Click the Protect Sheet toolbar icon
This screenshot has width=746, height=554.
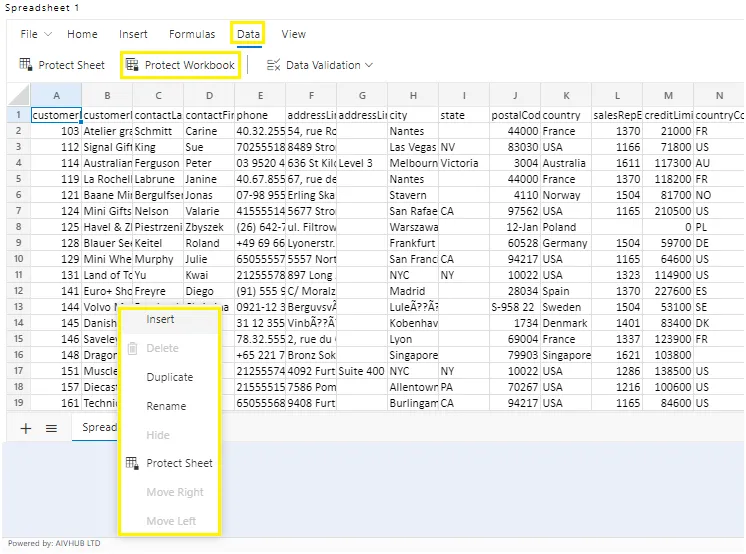tap(25, 64)
